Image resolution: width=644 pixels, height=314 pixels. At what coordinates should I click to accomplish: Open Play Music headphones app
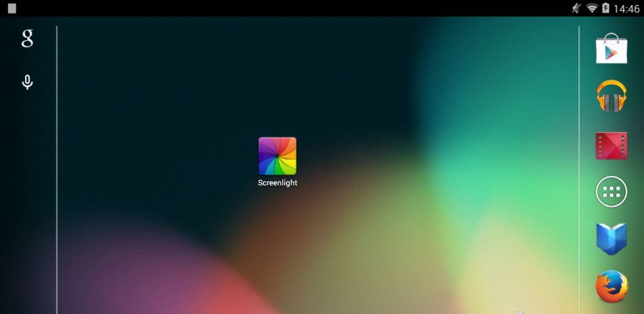coord(611,96)
